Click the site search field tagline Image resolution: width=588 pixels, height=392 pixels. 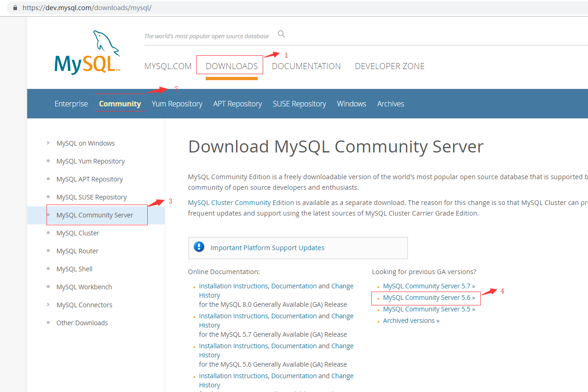(x=207, y=36)
